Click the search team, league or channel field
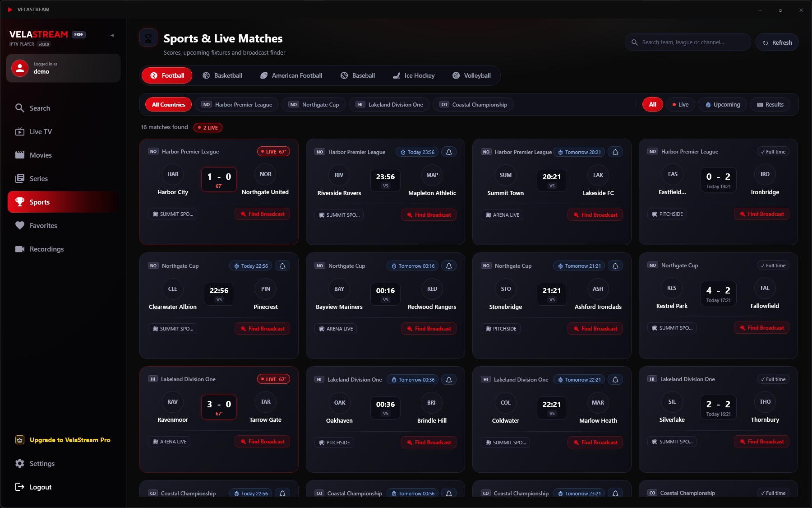Screen dimensions: 812x508 pyautogui.click(x=687, y=42)
